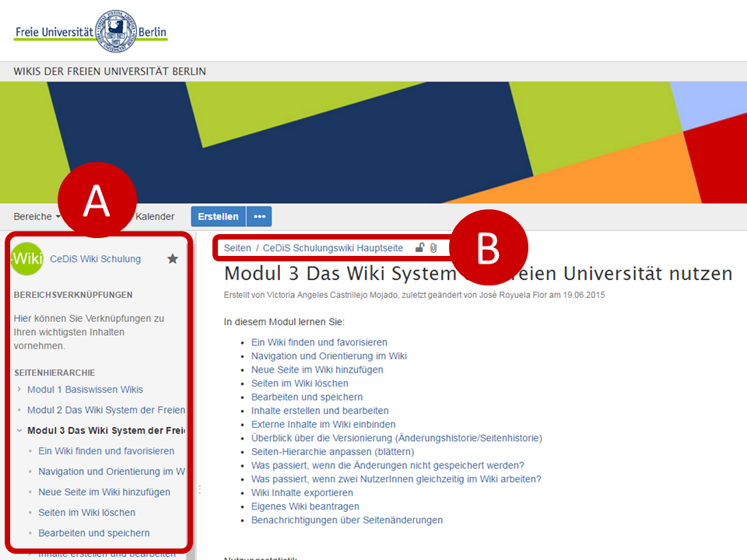
Task: Open attachments via the paperclip icon
Action: [433, 247]
